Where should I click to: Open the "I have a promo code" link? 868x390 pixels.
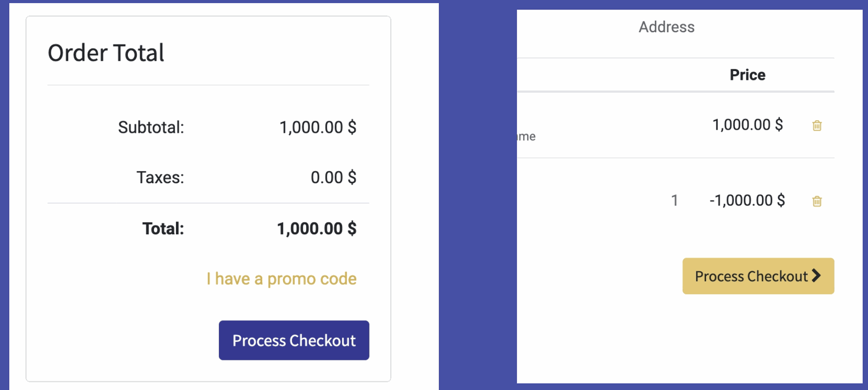(281, 279)
